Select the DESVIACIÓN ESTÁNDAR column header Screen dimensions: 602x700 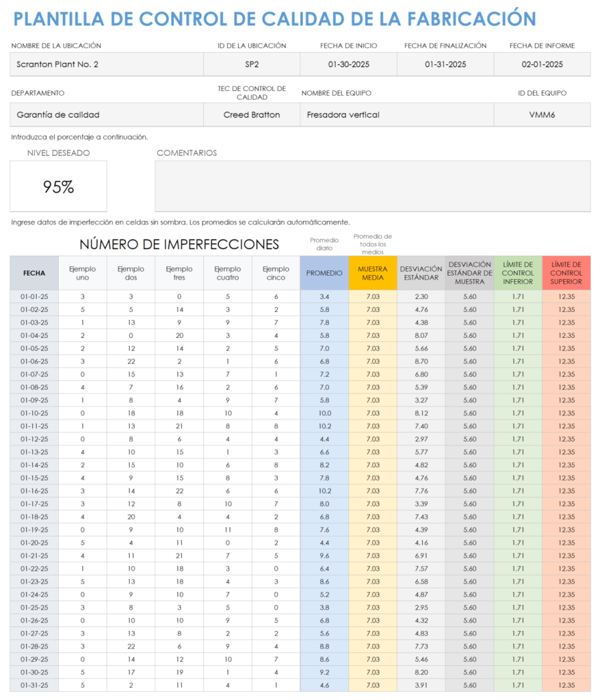(x=421, y=272)
